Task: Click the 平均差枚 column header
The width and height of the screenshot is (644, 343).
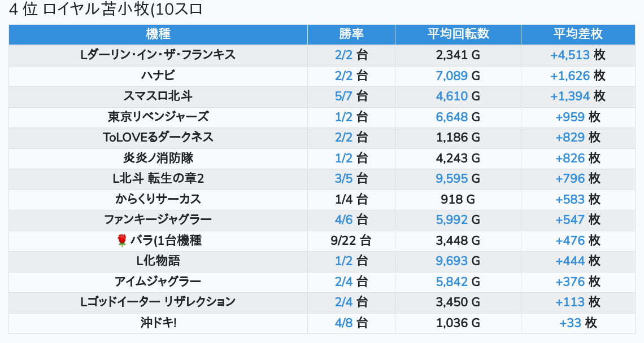Action: 578,34
